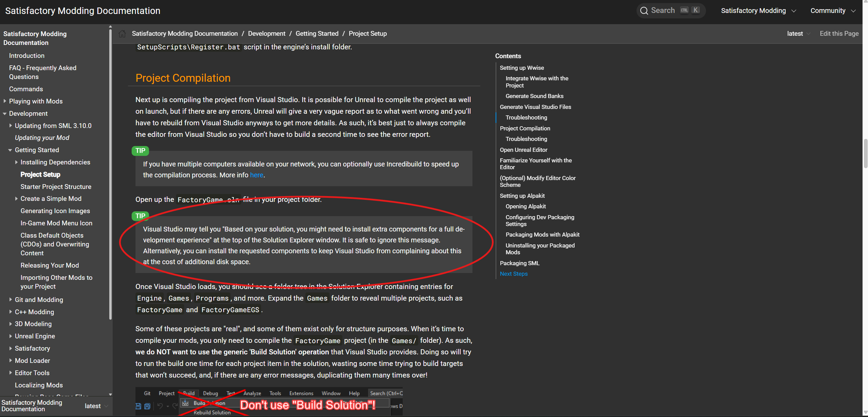Viewport: 868px width, 417px height.
Task: Expand the Satisfactory nav section
Action: click(11, 348)
